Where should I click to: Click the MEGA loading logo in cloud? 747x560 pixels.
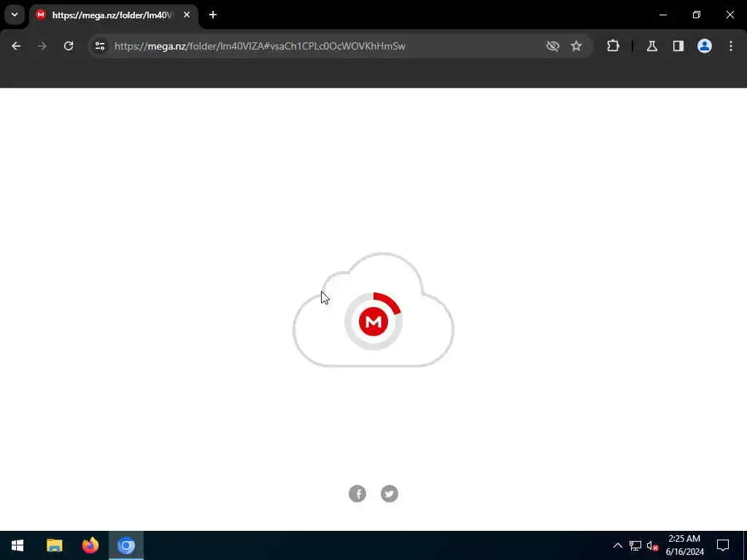point(373,322)
